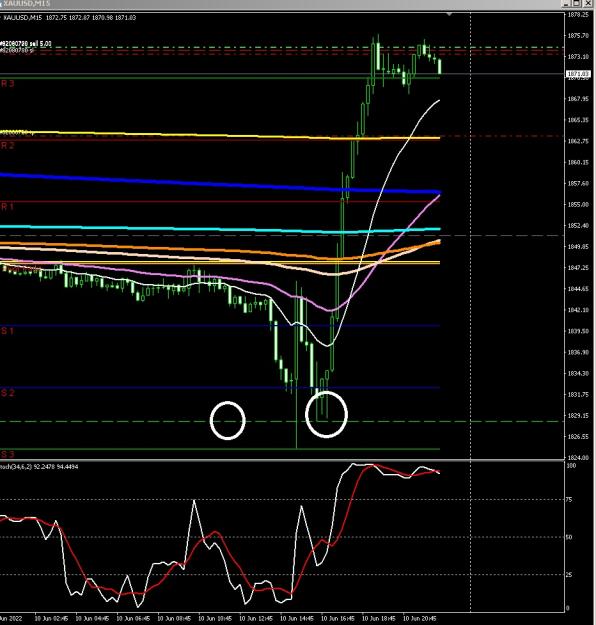Click the 1878.25 price scale value
This screenshot has height=625, width=596.
click(578, 15)
